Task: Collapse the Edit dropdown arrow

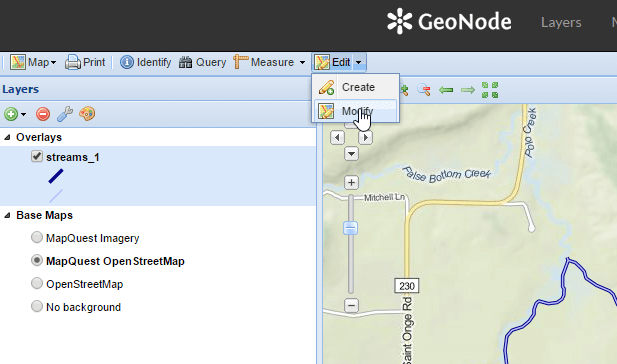Action: point(359,62)
